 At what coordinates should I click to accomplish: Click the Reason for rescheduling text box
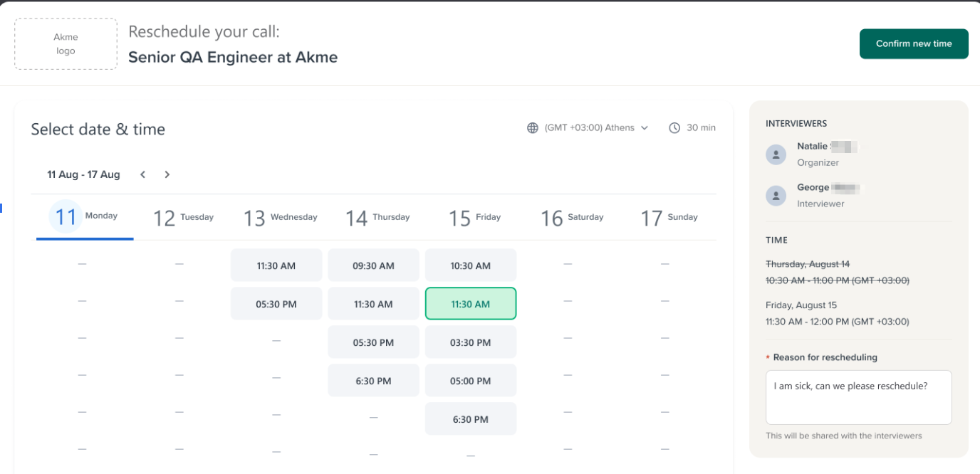(858, 397)
